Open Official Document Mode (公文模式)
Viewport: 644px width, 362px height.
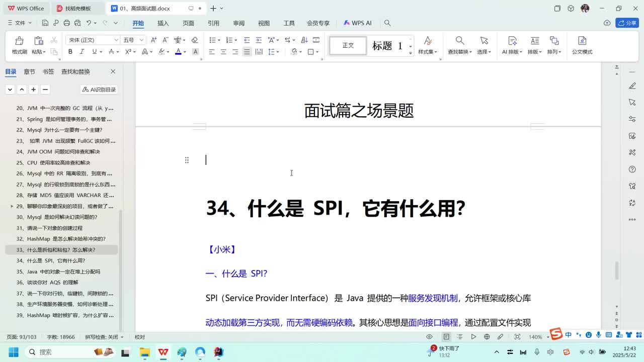tap(582, 45)
